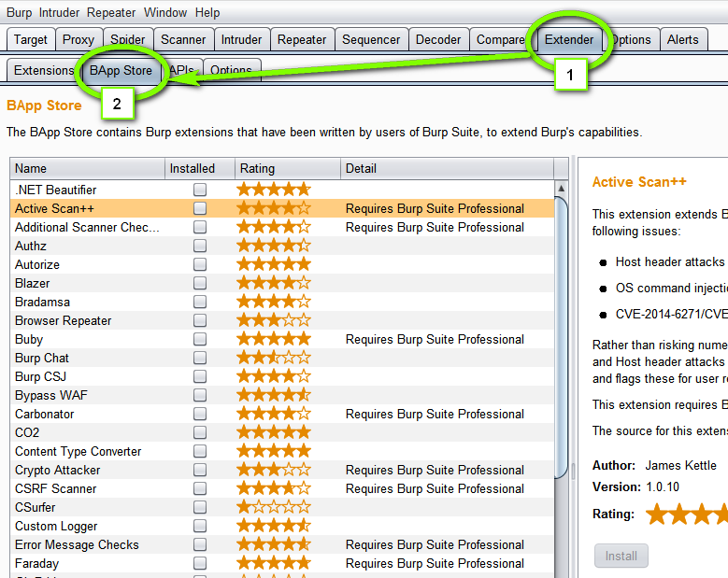728x578 pixels.
Task: Click the extension list scrollbar thumb
Action: click(562, 337)
